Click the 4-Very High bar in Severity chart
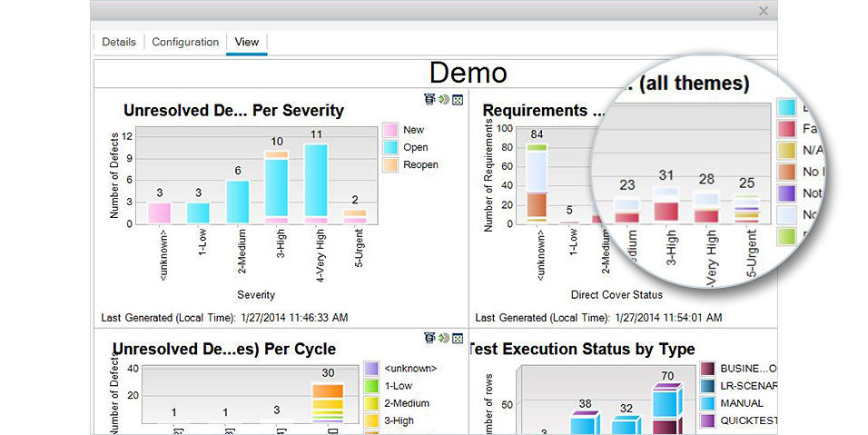 (x=316, y=183)
